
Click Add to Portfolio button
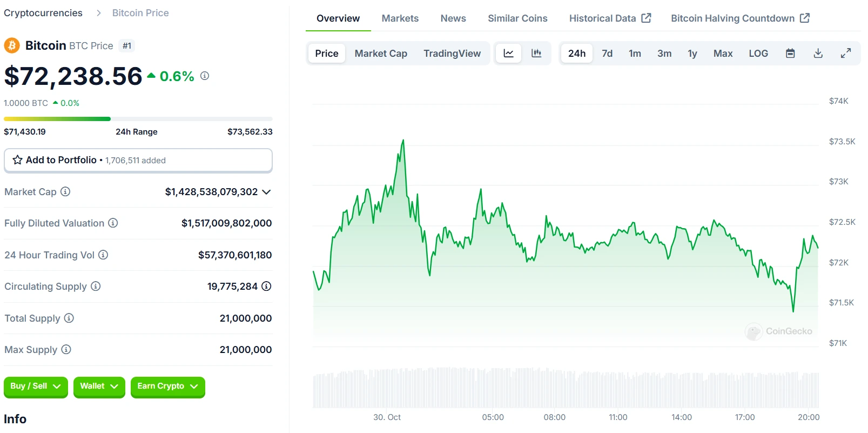(x=138, y=161)
